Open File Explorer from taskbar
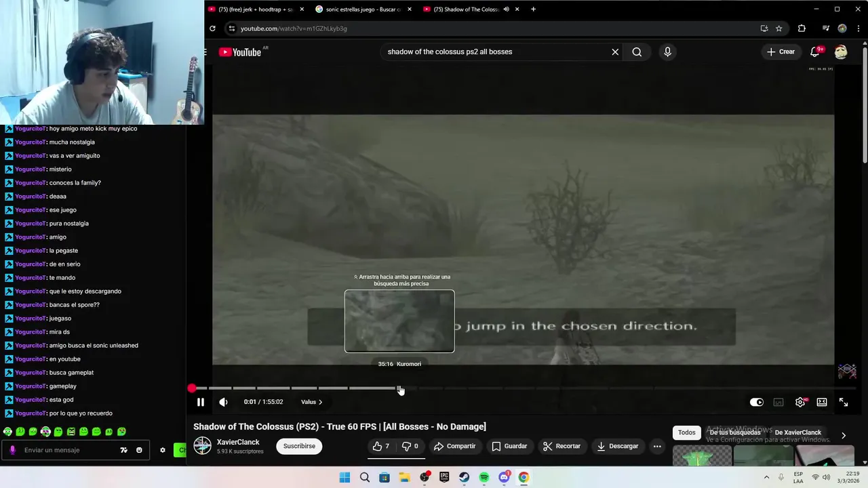 [404, 478]
